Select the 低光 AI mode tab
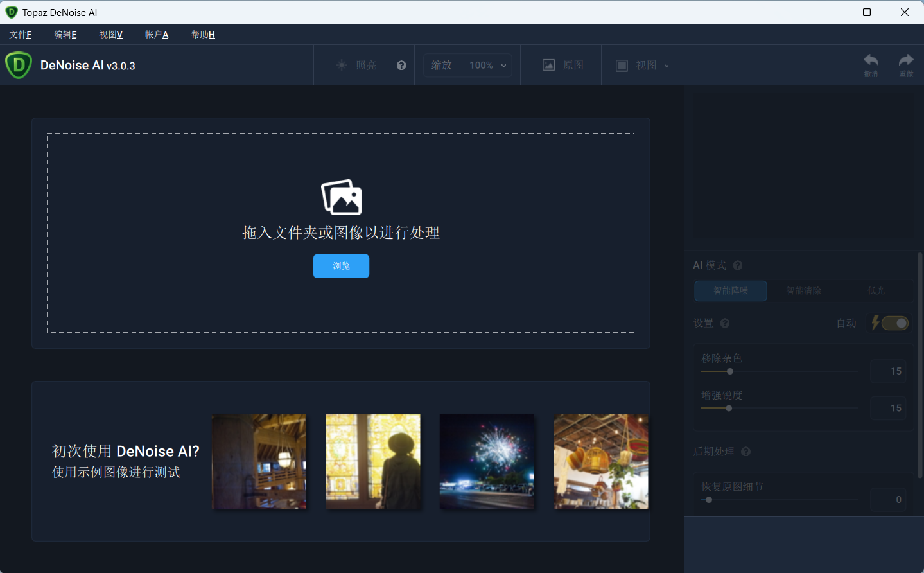Image resolution: width=924 pixels, height=573 pixels. tap(876, 291)
